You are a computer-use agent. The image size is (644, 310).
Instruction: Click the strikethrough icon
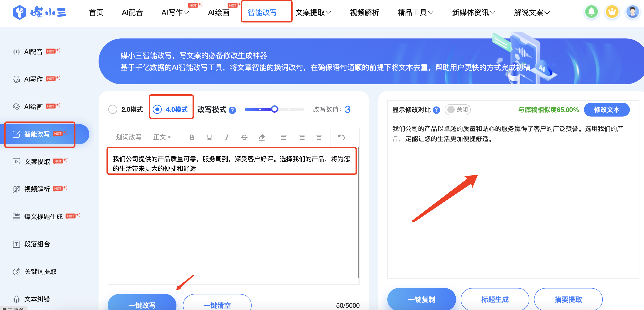tap(244, 137)
